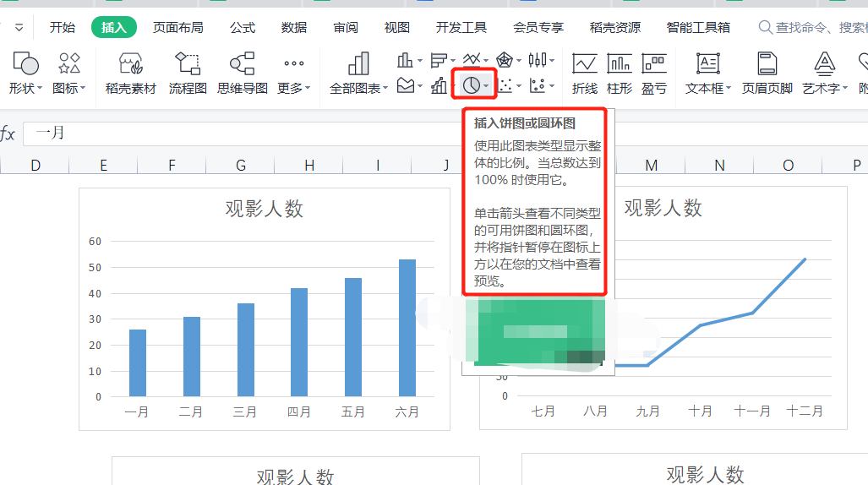Insert WordArt via 艺术字 icon
This screenshot has height=485, width=868.
(x=824, y=63)
